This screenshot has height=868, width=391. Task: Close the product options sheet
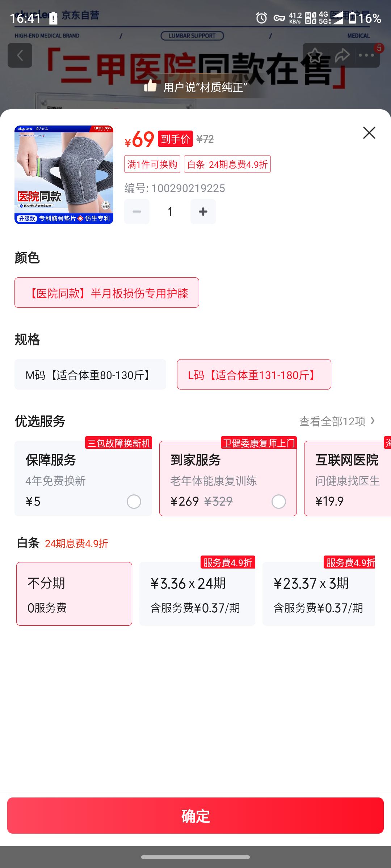coord(369,133)
